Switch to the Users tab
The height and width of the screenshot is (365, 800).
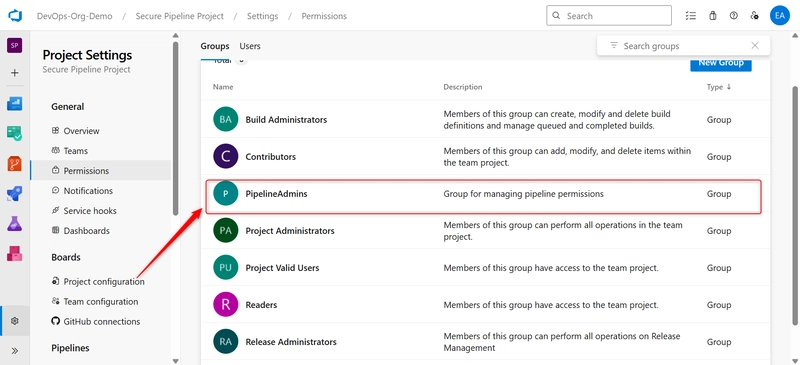click(250, 46)
